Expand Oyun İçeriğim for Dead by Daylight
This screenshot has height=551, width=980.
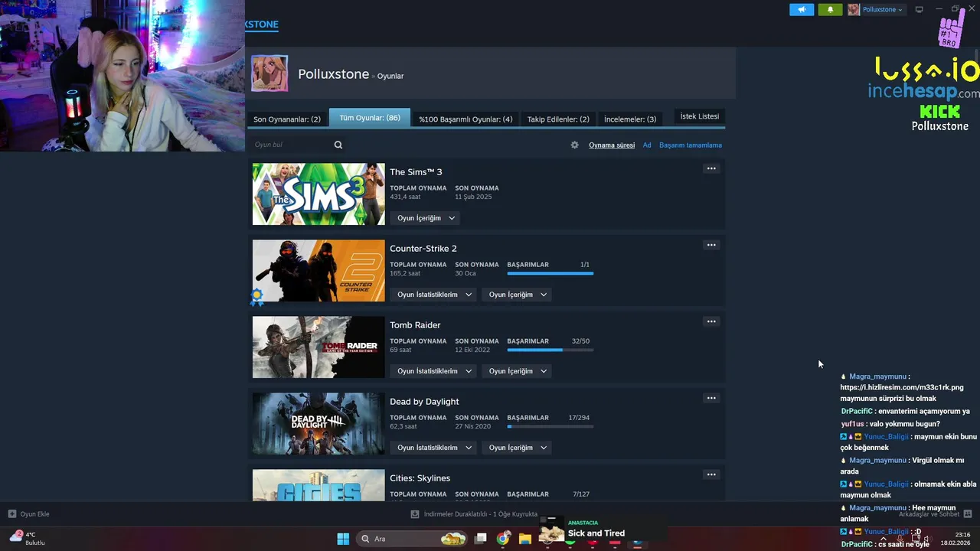[517, 448]
